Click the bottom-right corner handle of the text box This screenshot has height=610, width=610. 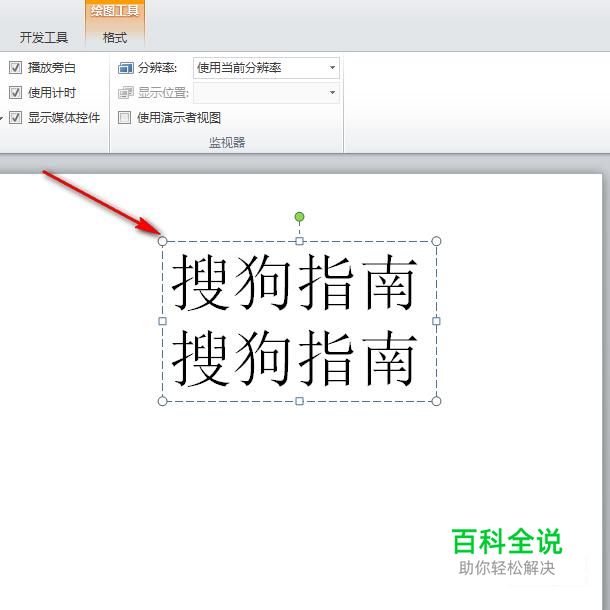[436, 401]
